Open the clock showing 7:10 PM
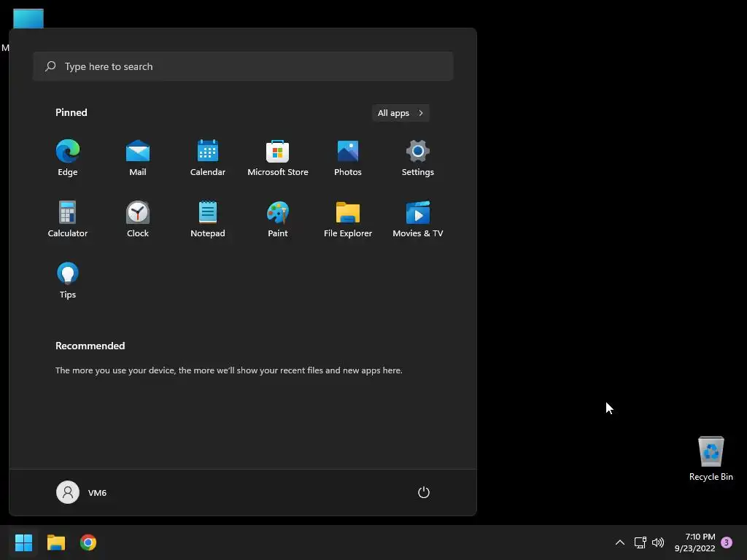 click(x=695, y=542)
